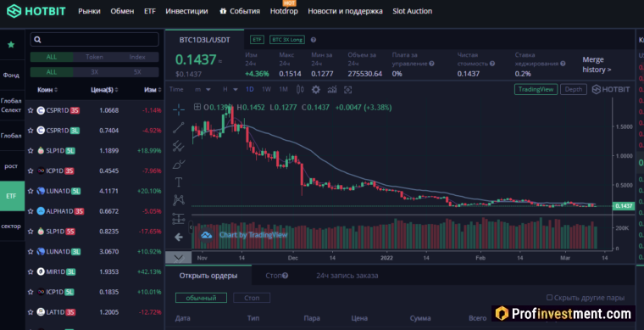Open the События menu
644x330 pixels.
pyautogui.click(x=240, y=11)
